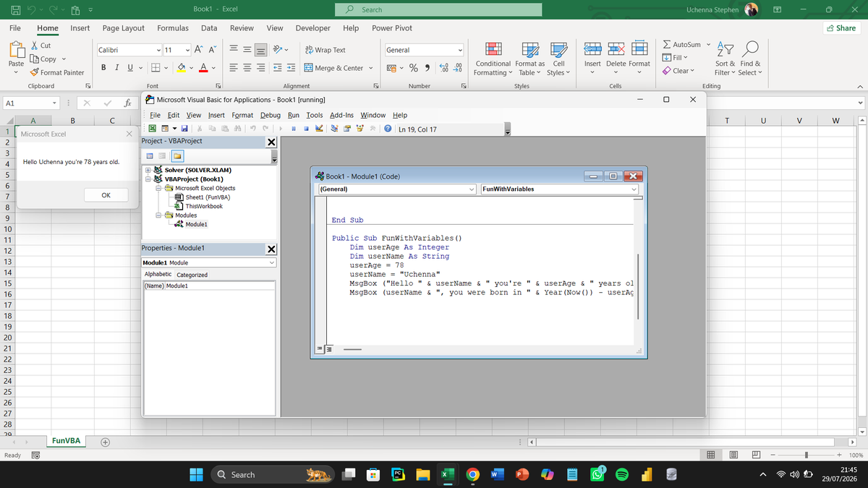Select the FunVBA sheet tab
Screen dimensions: 868x488
66,441
